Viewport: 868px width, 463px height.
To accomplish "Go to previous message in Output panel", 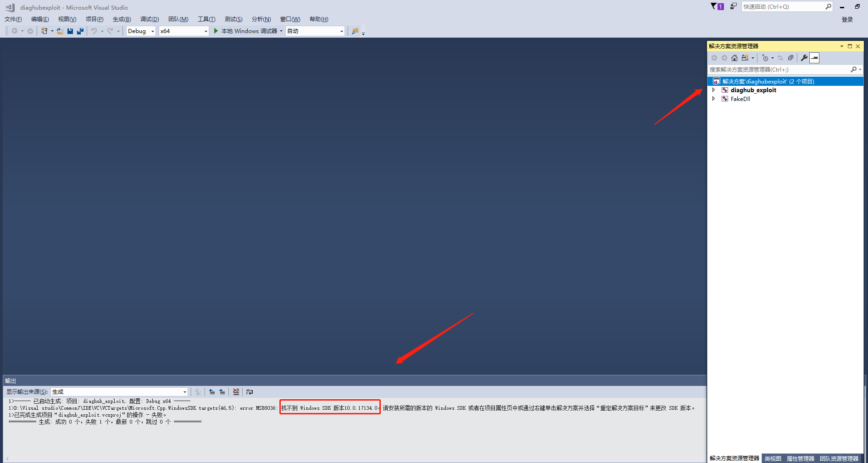I will (x=212, y=392).
